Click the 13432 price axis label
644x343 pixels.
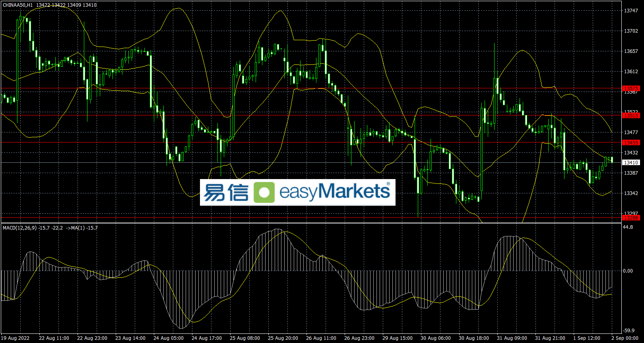631,153
